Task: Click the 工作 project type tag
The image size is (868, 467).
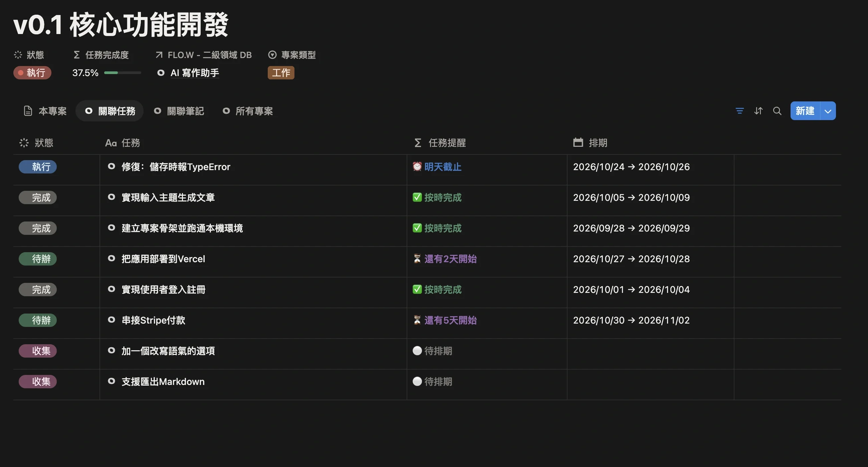Action: [x=281, y=73]
